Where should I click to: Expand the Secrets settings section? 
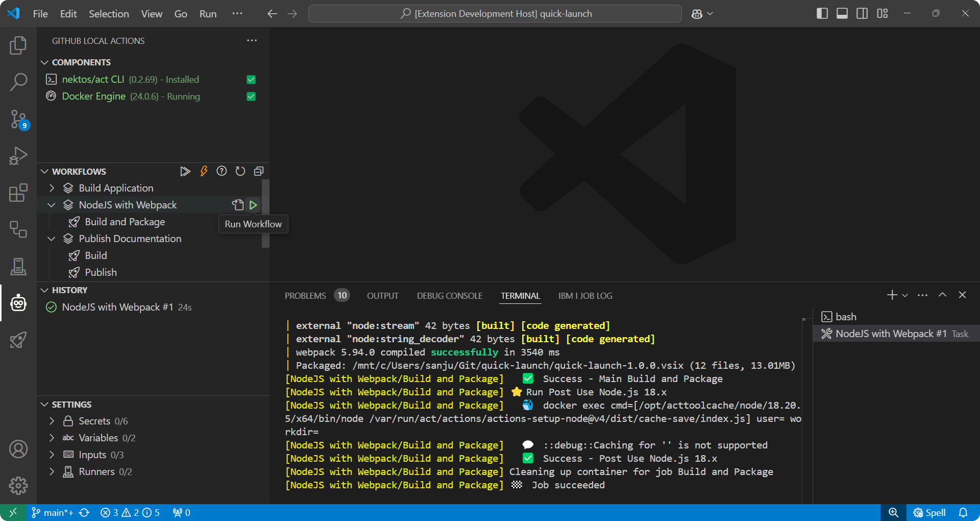pyautogui.click(x=51, y=421)
